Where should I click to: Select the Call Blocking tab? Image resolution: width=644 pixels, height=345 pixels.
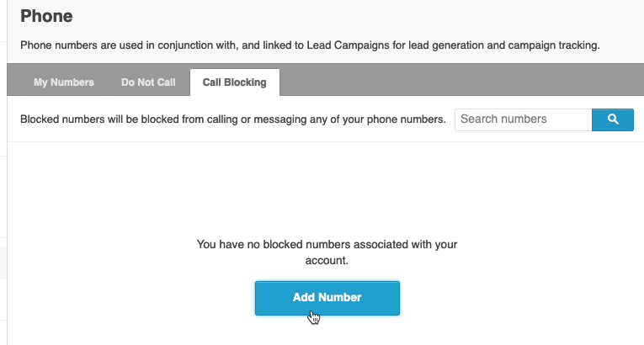point(235,82)
